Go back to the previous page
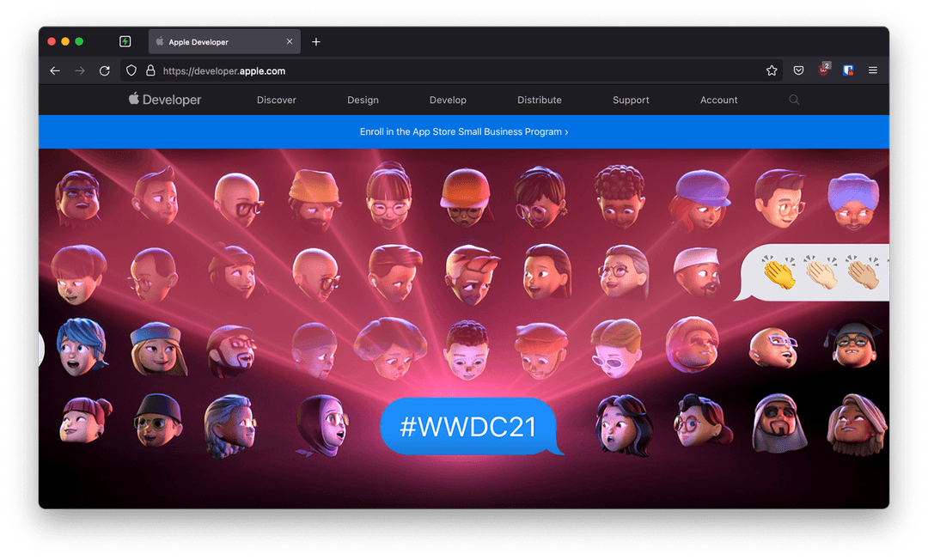Image resolution: width=928 pixels, height=560 pixels. (x=55, y=71)
